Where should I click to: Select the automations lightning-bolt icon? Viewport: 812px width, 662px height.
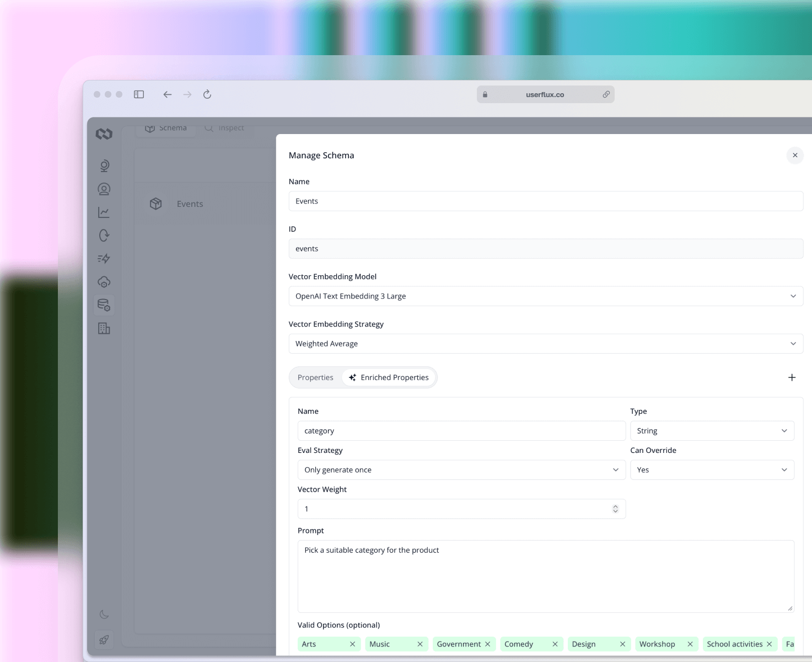point(104,258)
